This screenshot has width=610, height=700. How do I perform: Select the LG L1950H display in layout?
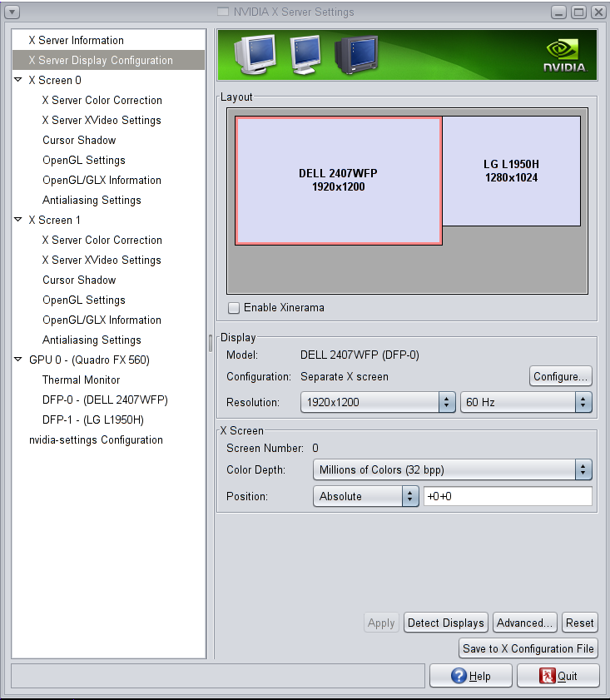tap(511, 171)
